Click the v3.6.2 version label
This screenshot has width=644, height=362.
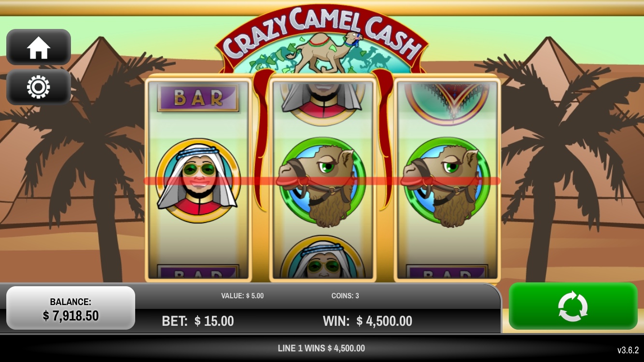pyautogui.click(x=628, y=350)
